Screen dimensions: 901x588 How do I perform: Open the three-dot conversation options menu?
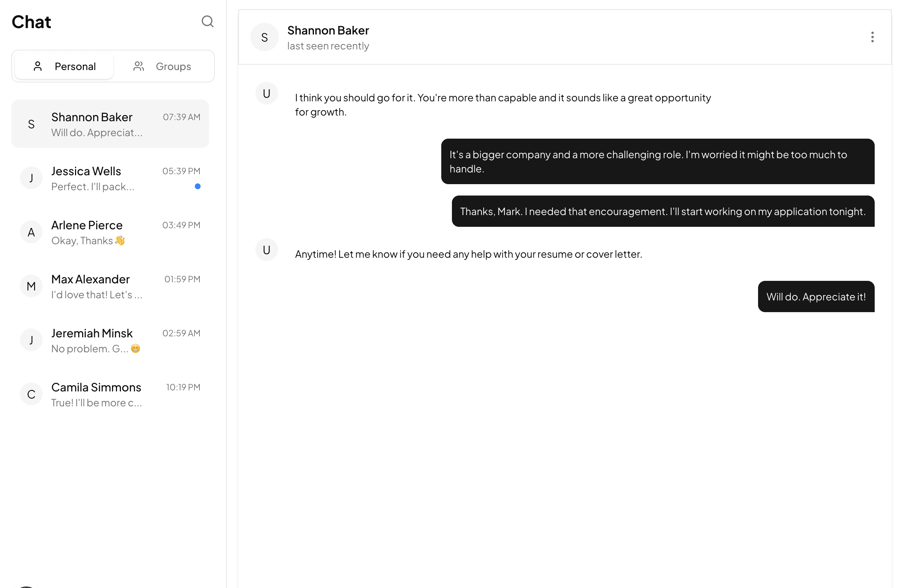coord(872,37)
